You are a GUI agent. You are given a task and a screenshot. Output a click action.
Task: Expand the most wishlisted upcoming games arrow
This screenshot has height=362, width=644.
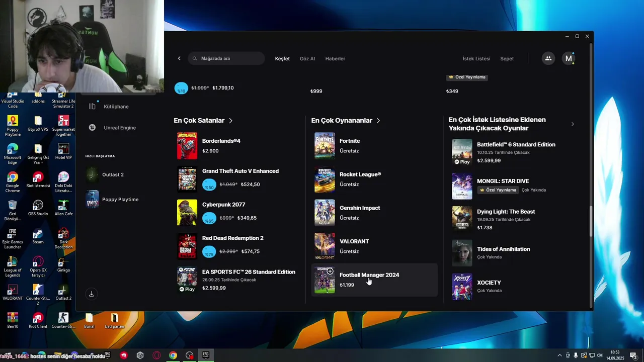[x=573, y=124]
